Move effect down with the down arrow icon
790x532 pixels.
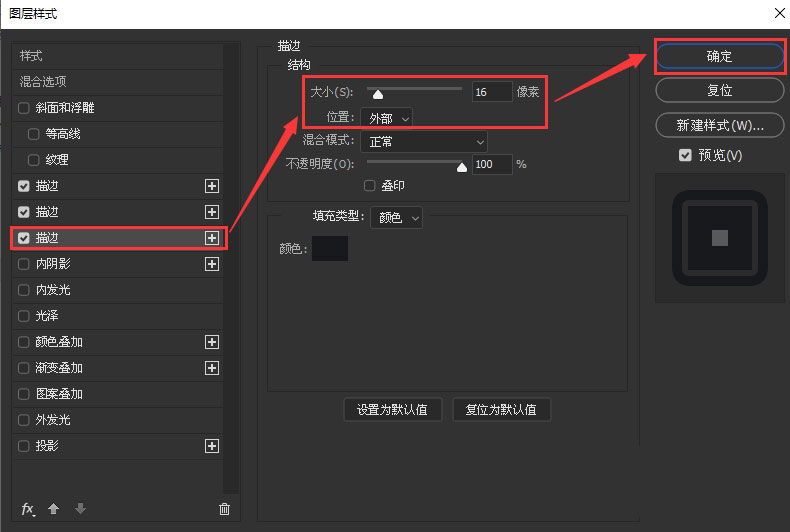[x=80, y=509]
